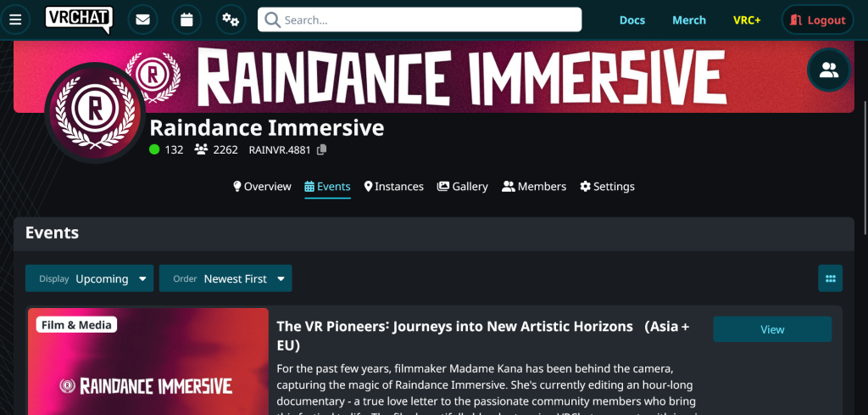View the VR Pioneers event
Screen dimensions: 868x415
pyautogui.click(x=772, y=329)
